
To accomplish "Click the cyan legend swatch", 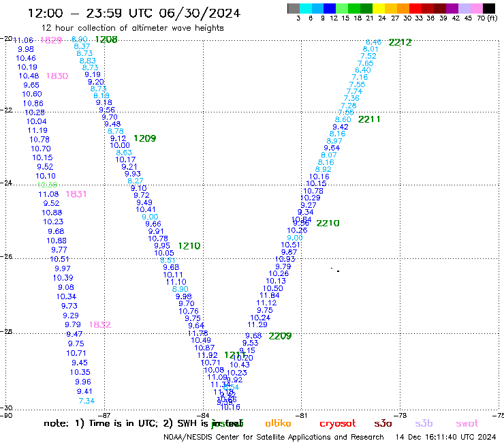I will pos(306,8).
